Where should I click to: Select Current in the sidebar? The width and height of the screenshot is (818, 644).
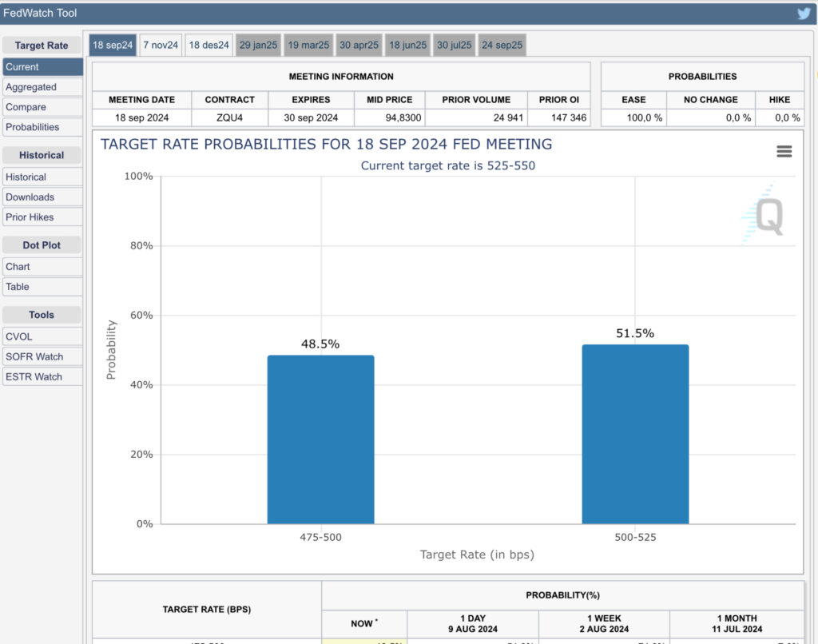(42, 67)
